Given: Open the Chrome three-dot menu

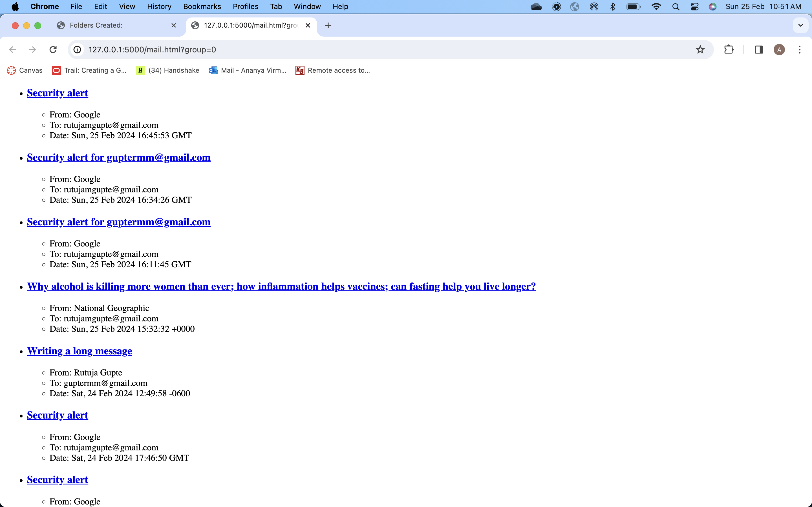Looking at the screenshot, I should [x=799, y=50].
